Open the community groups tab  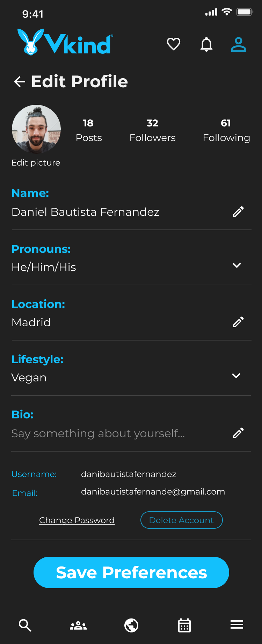point(78,625)
